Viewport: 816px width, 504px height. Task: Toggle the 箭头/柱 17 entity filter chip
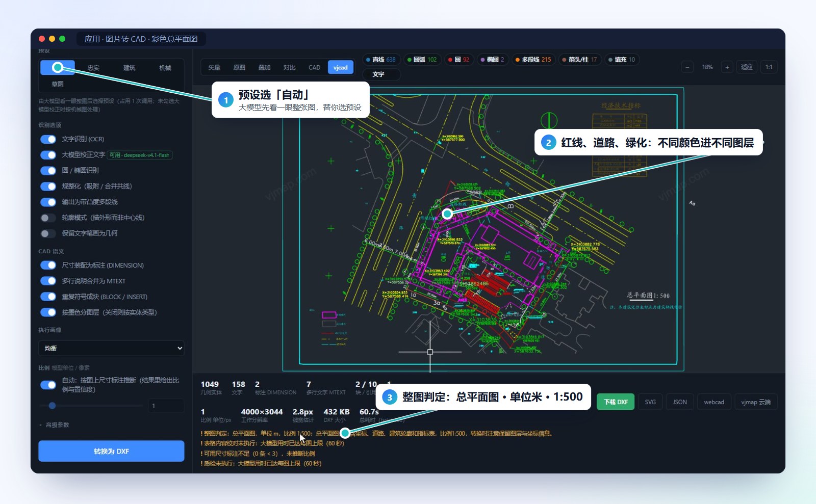click(580, 60)
